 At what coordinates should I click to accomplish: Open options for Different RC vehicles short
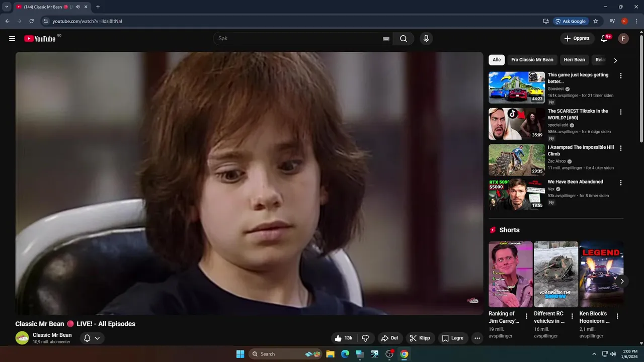(x=572, y=316)
